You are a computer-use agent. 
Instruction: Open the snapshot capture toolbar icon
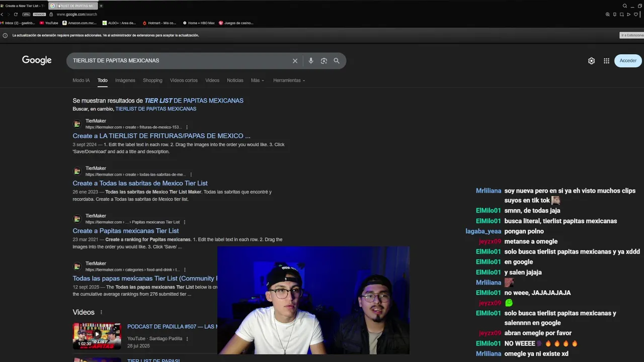pos(622,15)
